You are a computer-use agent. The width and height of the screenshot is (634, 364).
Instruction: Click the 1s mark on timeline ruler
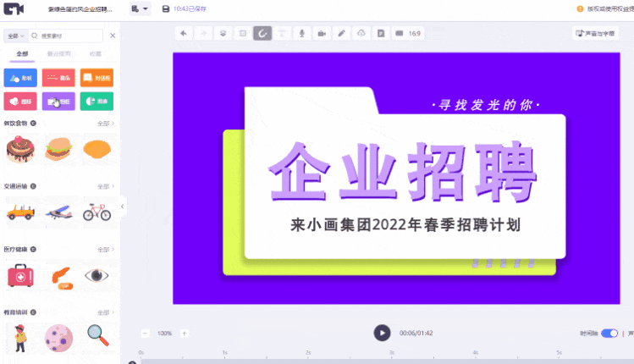click(225, 353)
